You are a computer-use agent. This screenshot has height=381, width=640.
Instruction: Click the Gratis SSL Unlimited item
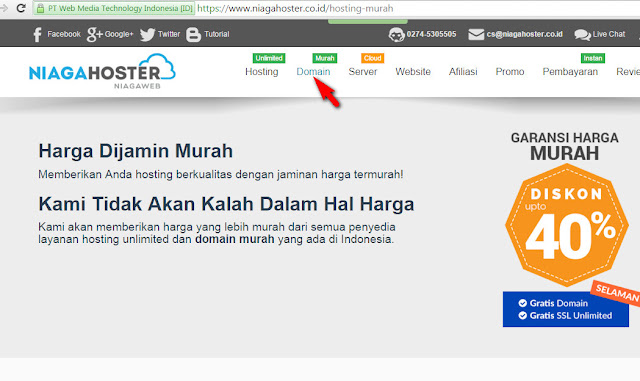click(565, 315)
